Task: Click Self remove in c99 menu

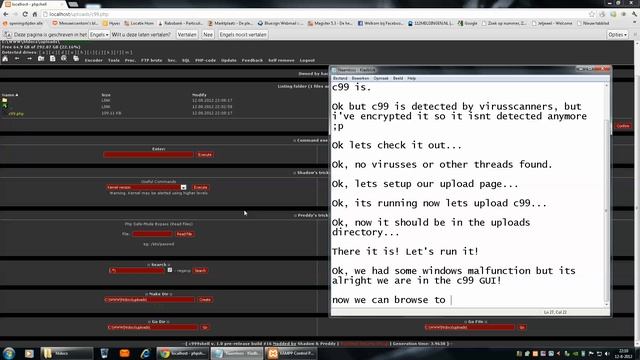Action: tap(281, 60)
